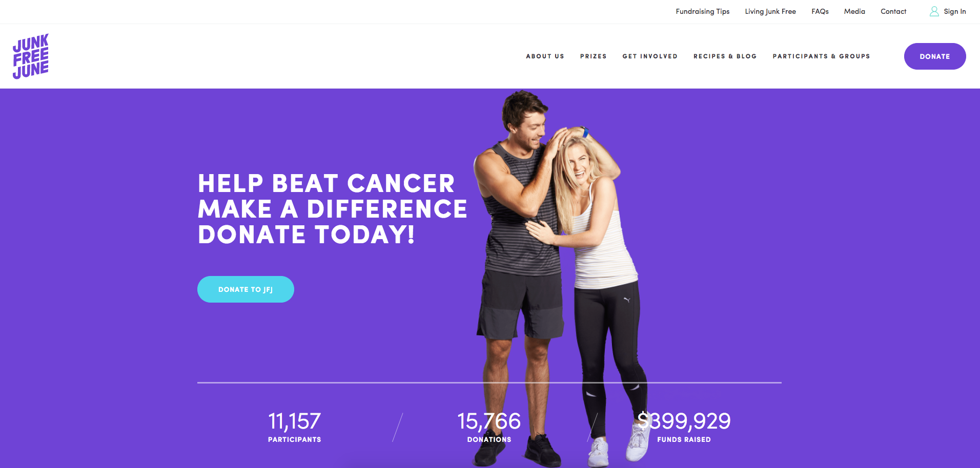This screenshot has height=468, width=980.
Task: Open the Sign In link
Action: click(x=954, y=11)
